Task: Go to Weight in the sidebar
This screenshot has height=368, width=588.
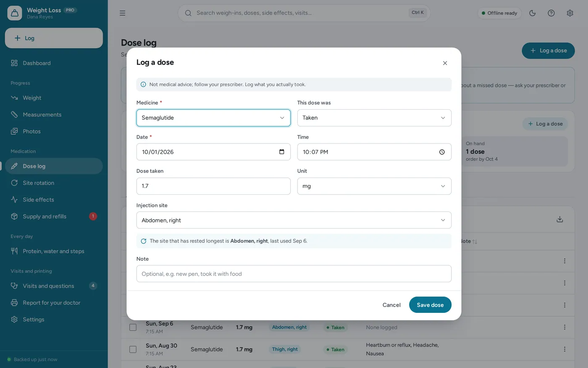Action: pos(54,98)
